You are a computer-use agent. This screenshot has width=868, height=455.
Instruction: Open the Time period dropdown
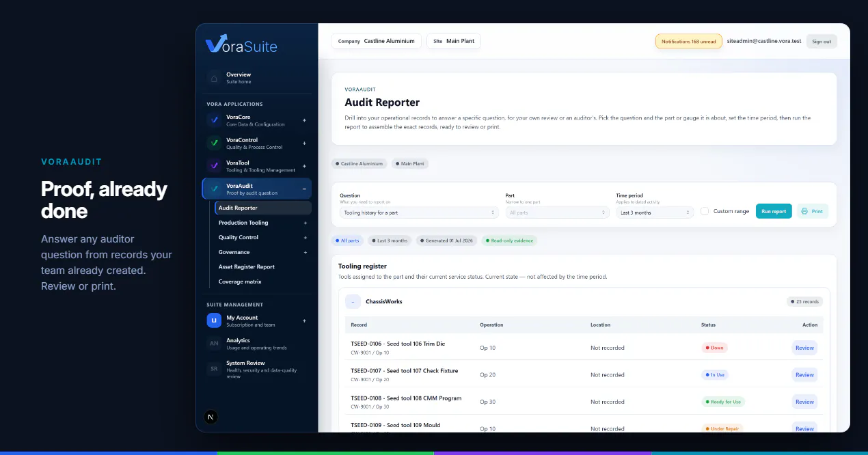pyautogui.click(x=655, y=212)
